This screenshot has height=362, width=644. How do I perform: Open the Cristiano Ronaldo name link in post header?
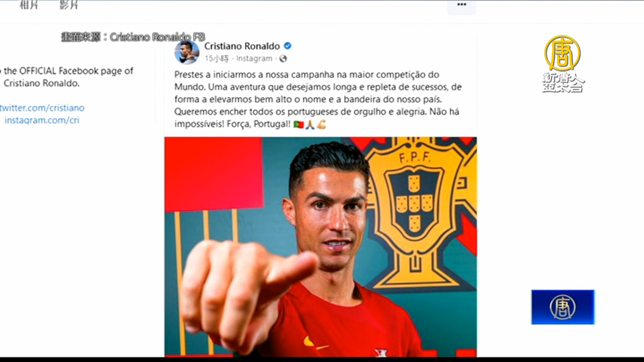(x=242, y=46)
